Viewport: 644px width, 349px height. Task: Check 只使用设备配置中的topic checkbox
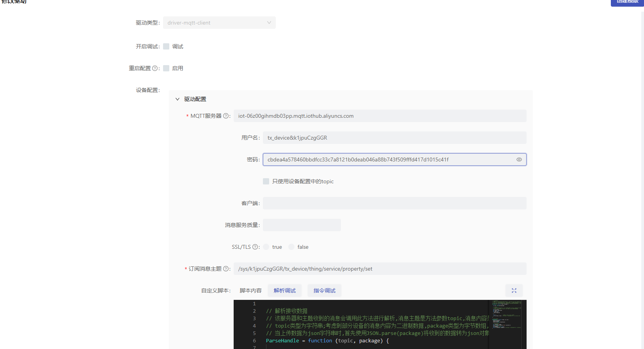(x=266, y=181)
